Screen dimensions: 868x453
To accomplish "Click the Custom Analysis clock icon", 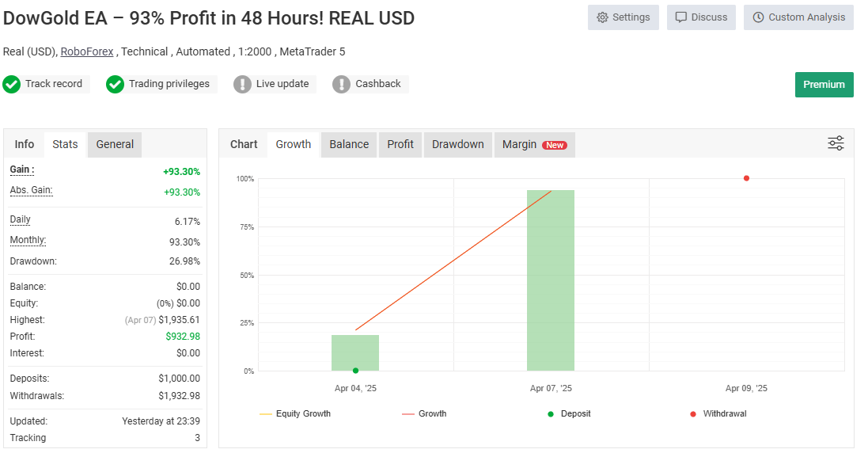I will [758, 17].
